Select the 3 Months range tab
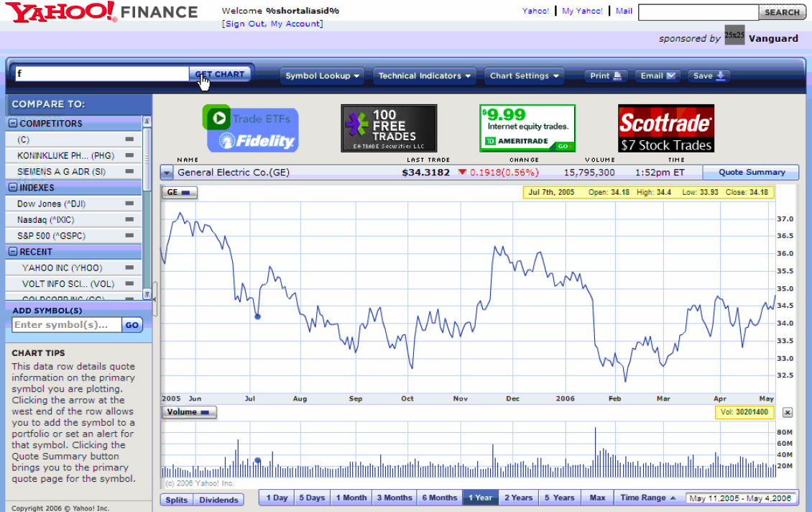Viewport: 812px width, 512px height. point(395,498)
